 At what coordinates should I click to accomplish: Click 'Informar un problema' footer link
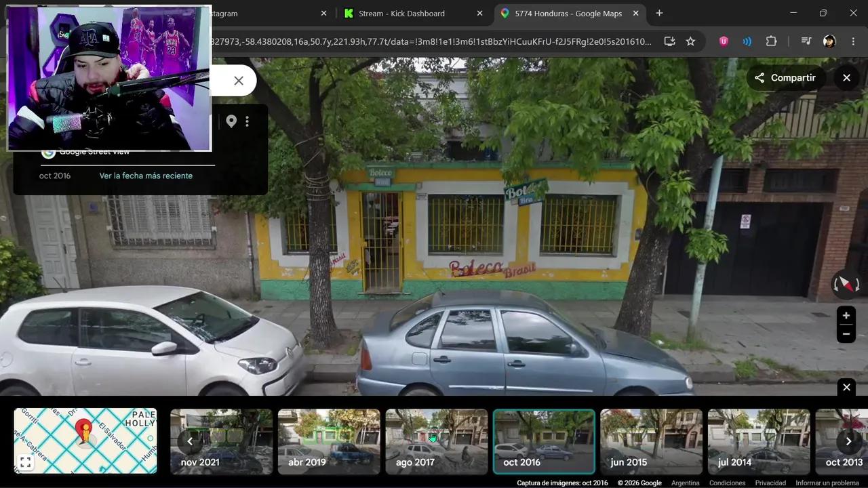[x=827, y=483]
